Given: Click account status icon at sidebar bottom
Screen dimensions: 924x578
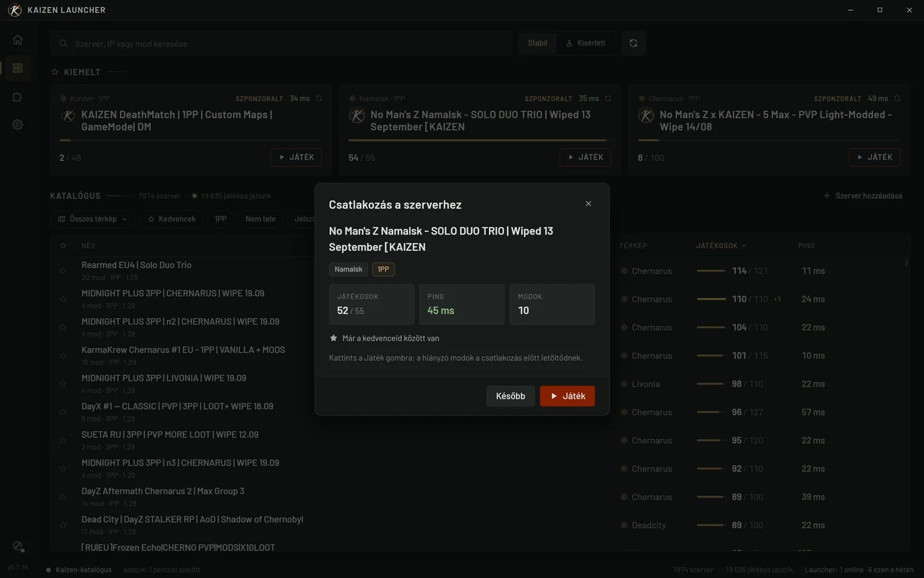Looking at the screenshot, I should click(18, 547).
